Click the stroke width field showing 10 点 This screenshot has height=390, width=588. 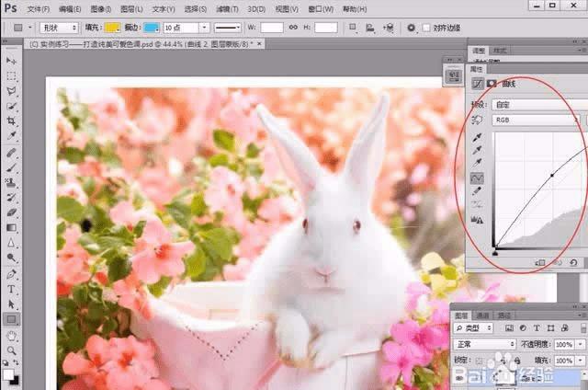click(180, 28)
